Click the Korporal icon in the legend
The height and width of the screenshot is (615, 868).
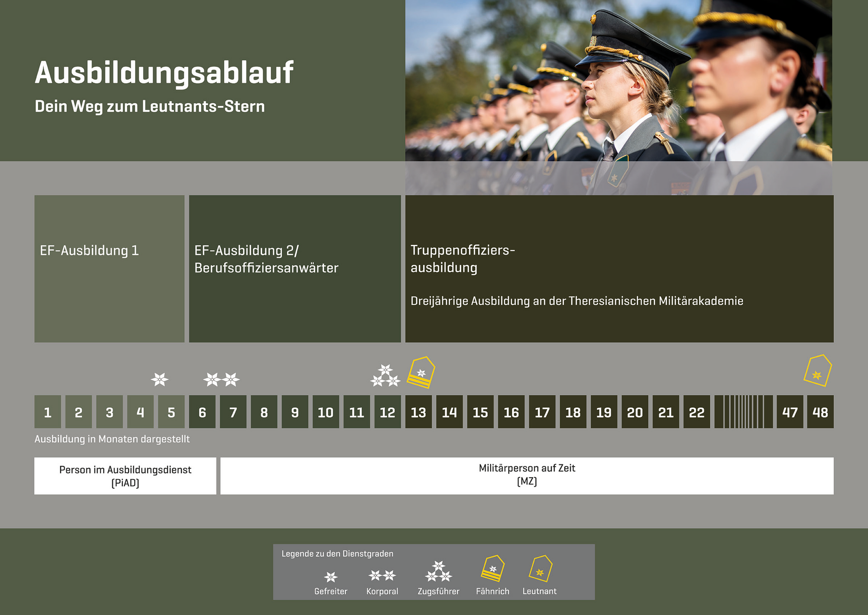coord(382,575)
